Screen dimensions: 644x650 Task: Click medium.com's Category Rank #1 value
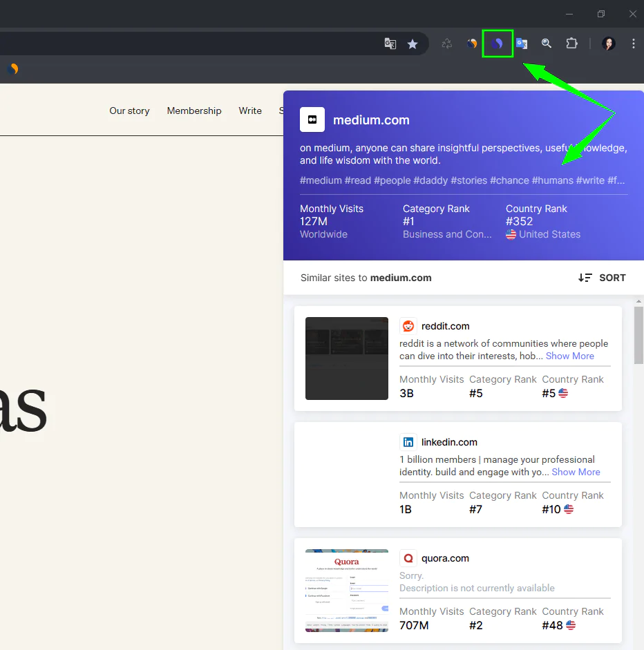point(408,221)
